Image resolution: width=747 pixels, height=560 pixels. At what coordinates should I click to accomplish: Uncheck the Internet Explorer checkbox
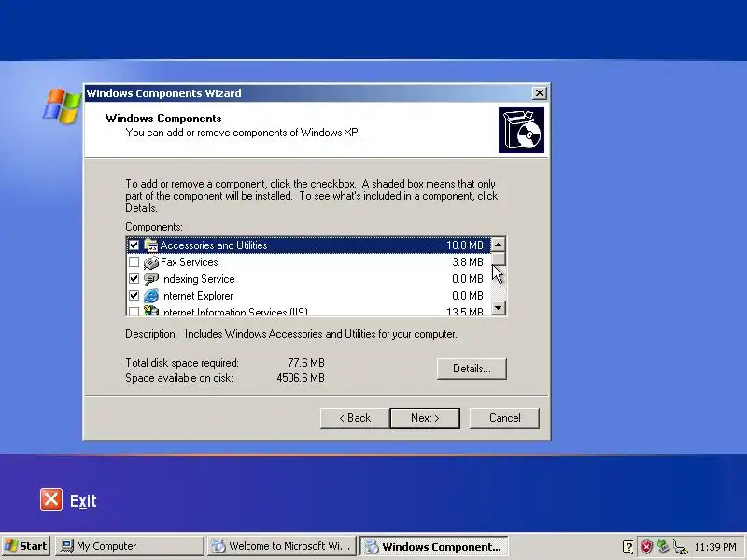tap(134, 295)
